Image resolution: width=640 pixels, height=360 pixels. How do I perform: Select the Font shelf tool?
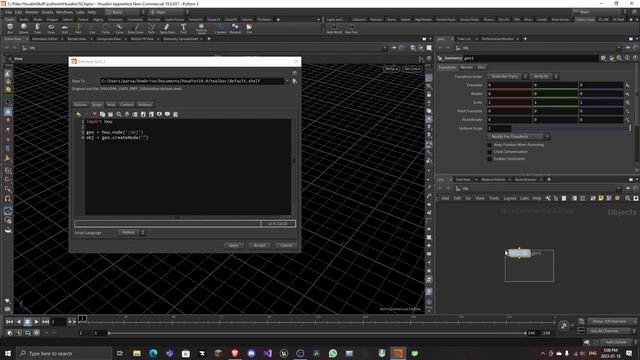183,28
